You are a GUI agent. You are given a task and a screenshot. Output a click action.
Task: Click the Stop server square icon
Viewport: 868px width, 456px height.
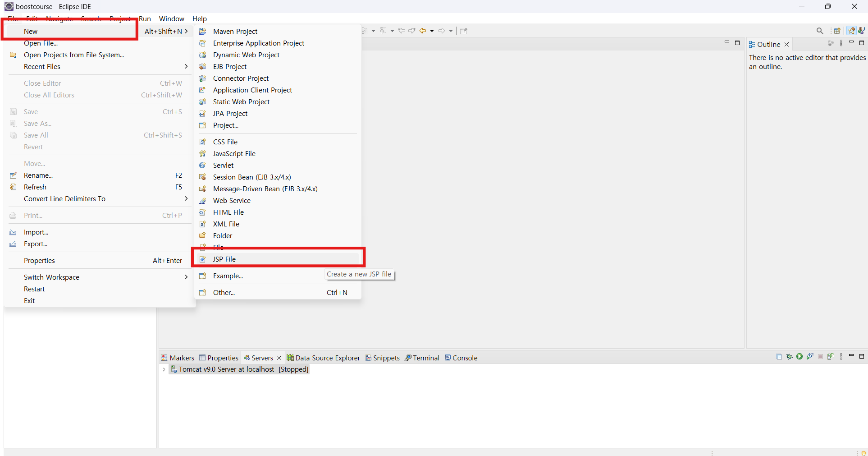click(820, 357)
